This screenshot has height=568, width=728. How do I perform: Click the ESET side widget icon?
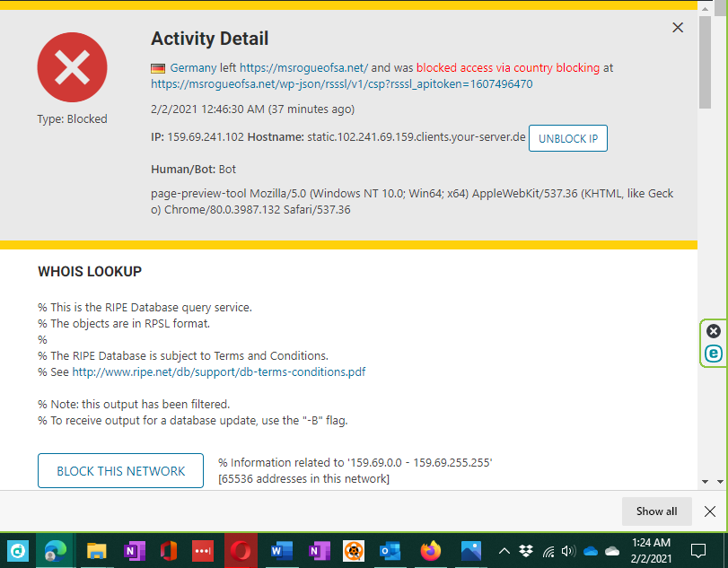pos(714,354)
